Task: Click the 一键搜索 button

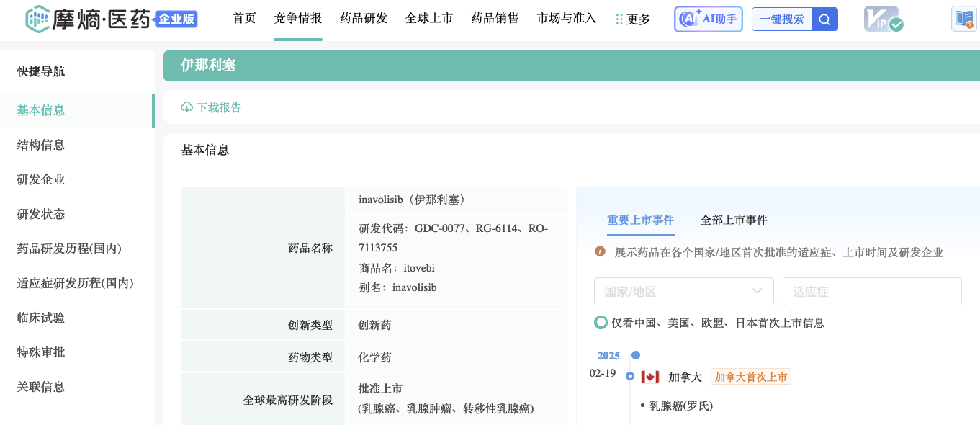Action: coord(781,19)
